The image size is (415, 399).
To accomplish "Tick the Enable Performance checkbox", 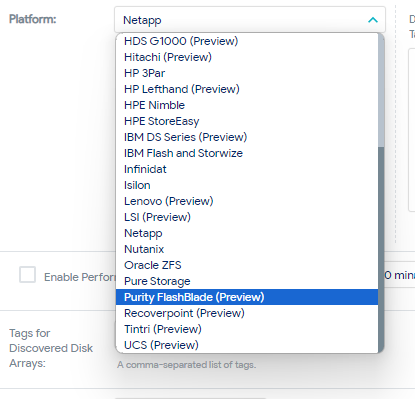I will 27,275.
